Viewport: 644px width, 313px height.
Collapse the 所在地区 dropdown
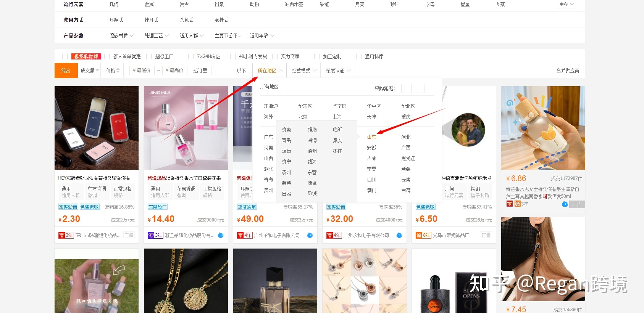click(270, 71)
